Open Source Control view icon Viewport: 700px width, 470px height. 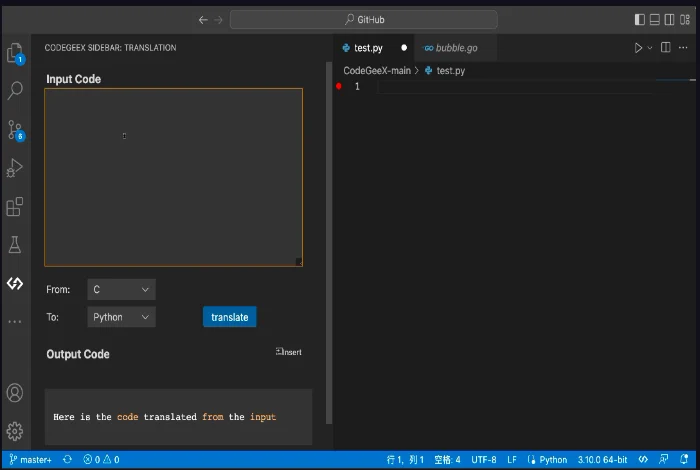click(x=15, y=130)
